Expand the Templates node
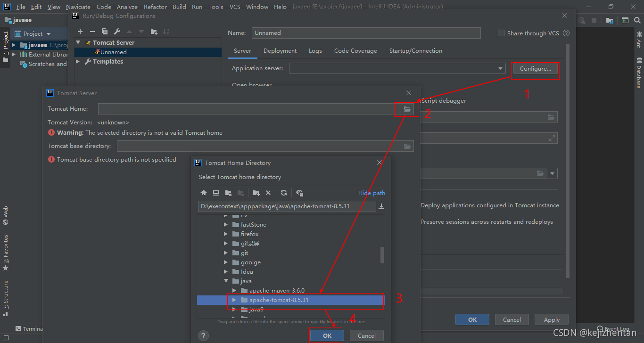Viewport: 644px width, 343px height. pos(78,62)
